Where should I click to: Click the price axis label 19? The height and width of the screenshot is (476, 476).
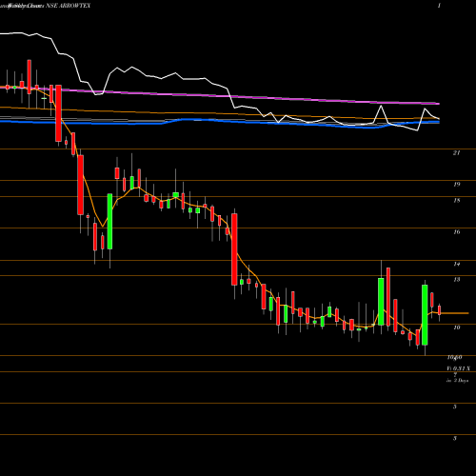coord(456,185)
